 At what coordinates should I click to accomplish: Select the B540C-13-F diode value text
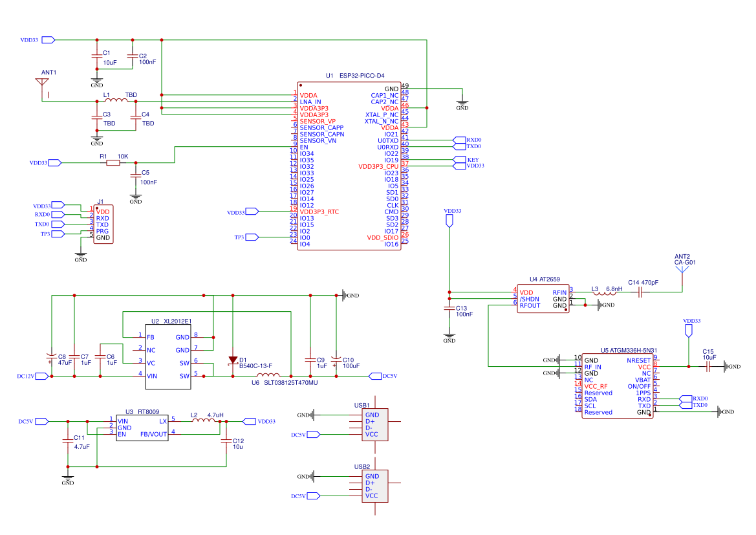pyautogui.click(x=256, y=366)
